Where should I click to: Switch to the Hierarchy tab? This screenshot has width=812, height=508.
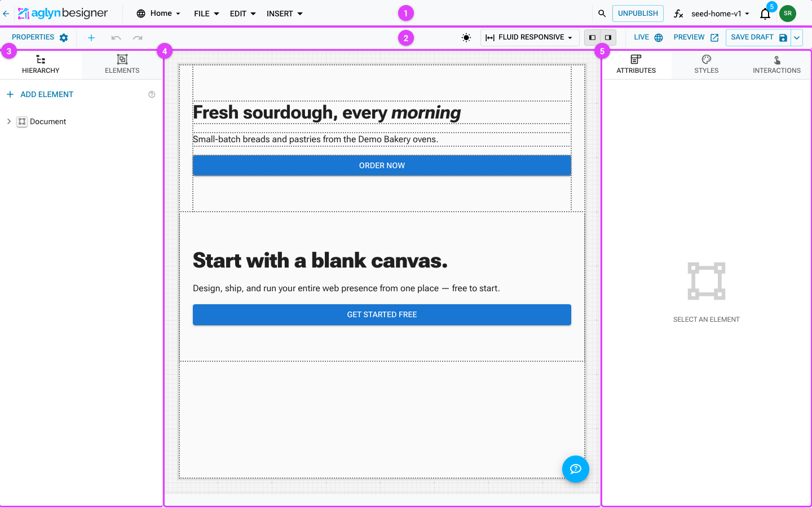point(41,64)
